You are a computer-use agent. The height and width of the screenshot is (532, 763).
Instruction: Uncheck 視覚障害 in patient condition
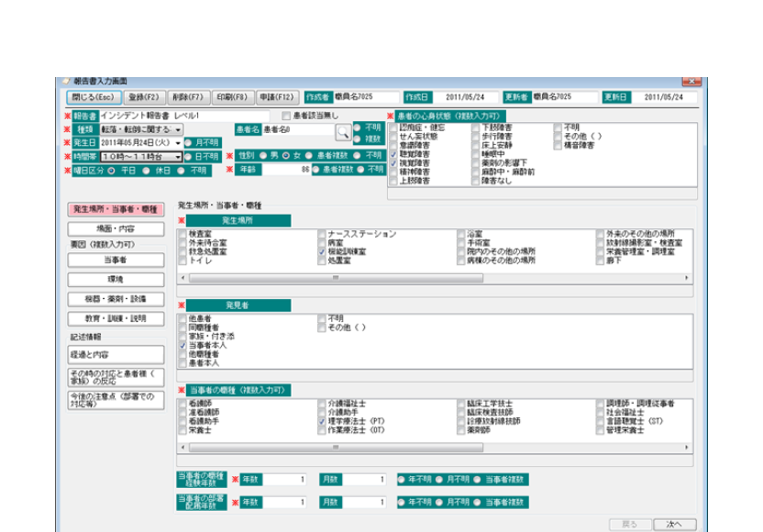click(393, 163)
